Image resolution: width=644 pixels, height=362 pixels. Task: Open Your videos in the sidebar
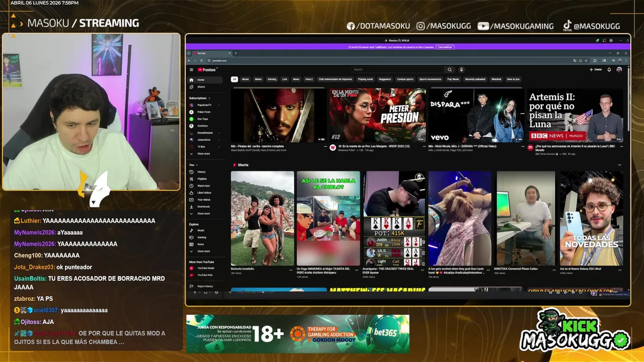click(x=205, y=200)
